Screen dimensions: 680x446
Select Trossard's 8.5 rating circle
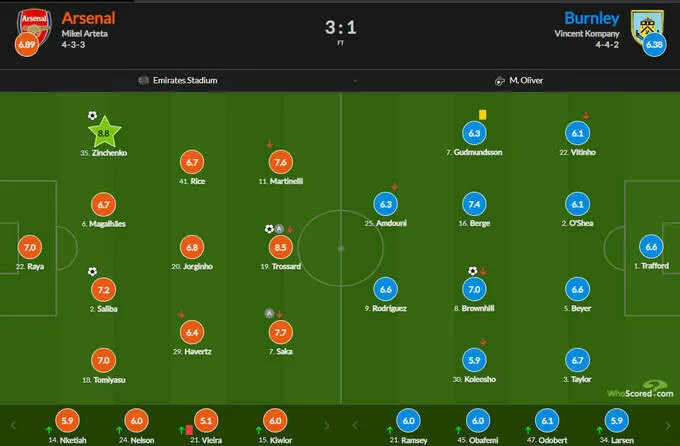[279, 246]
